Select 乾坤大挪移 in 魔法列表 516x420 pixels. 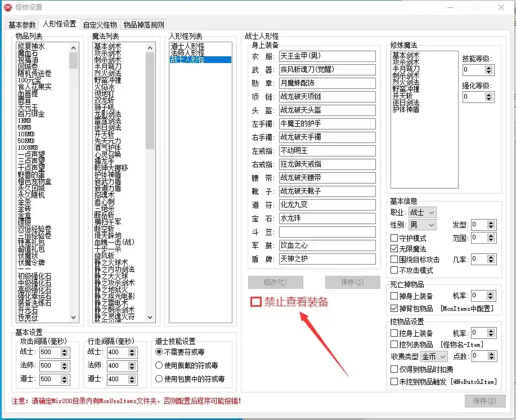pyautogui.click(x=111, y=168)
